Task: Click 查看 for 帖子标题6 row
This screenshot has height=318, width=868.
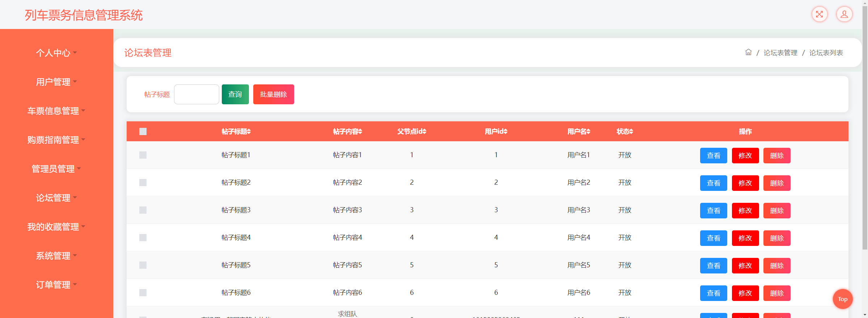Action: click(x=714, y=293)
